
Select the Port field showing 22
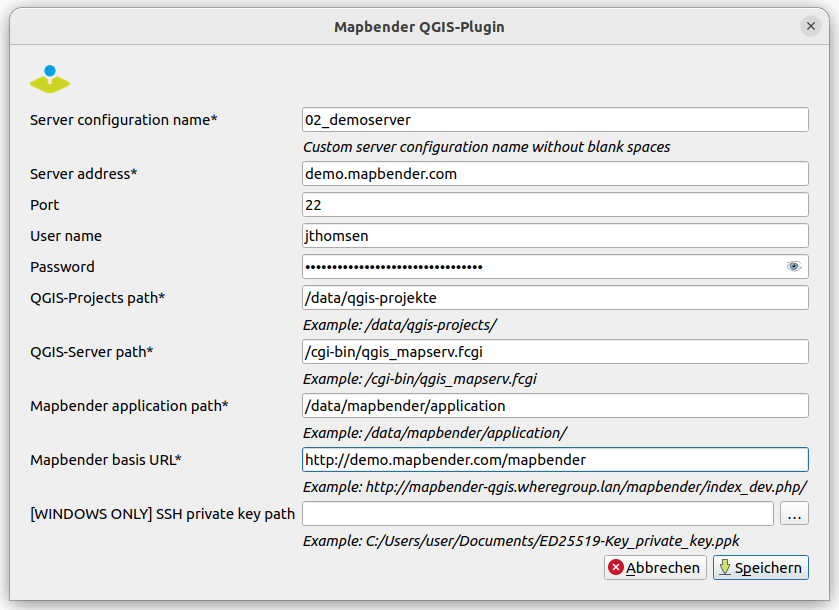[555, 204]
